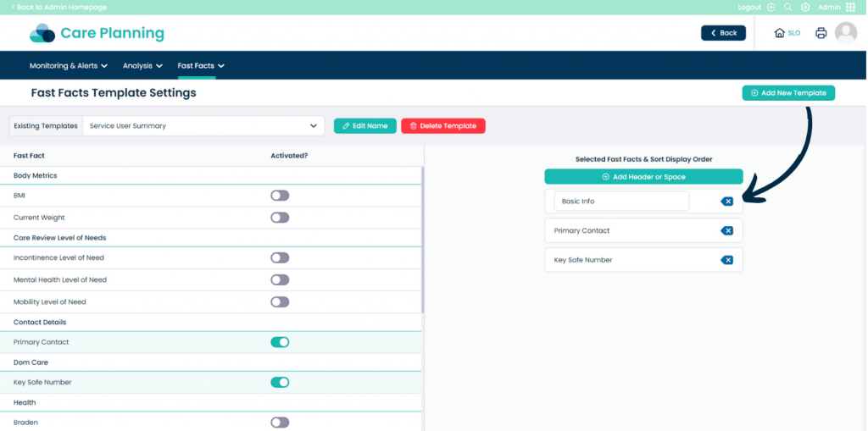Click the Basic Info header input field

coord(621,202)
